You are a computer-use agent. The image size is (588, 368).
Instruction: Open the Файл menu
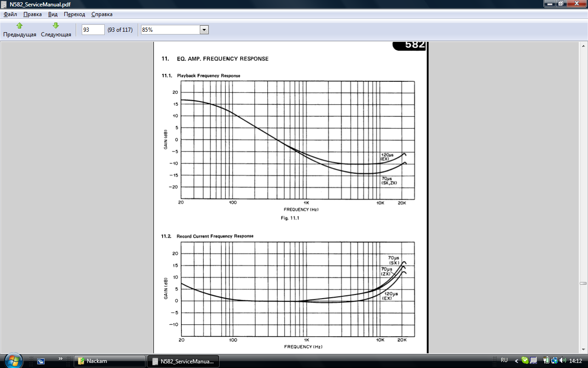[x=10, y=14]
